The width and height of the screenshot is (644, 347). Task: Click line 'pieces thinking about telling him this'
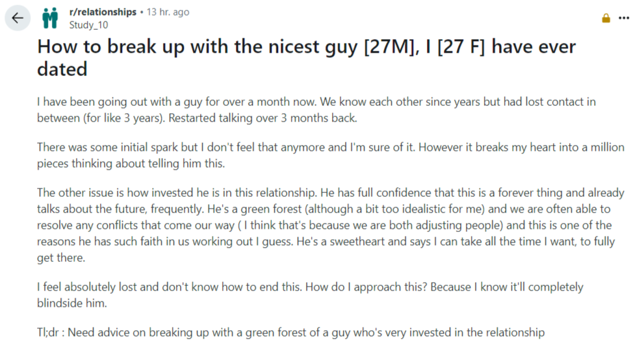[131, 164]
